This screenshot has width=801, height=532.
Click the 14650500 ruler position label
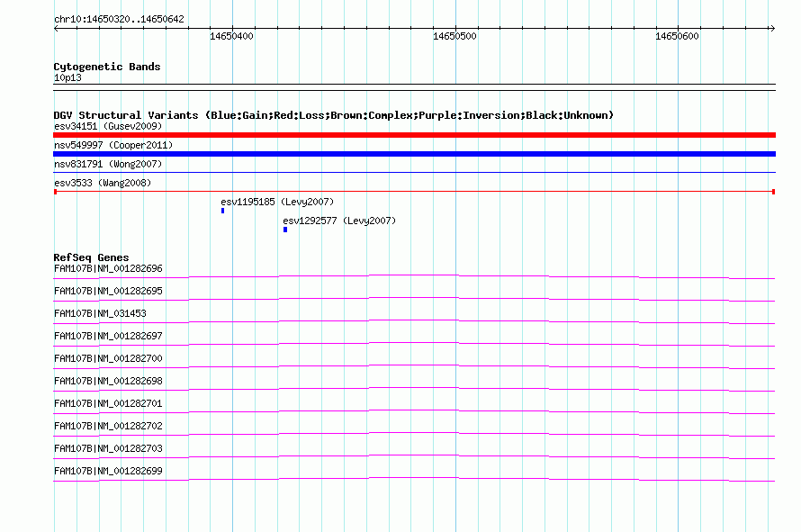point(454,36)
